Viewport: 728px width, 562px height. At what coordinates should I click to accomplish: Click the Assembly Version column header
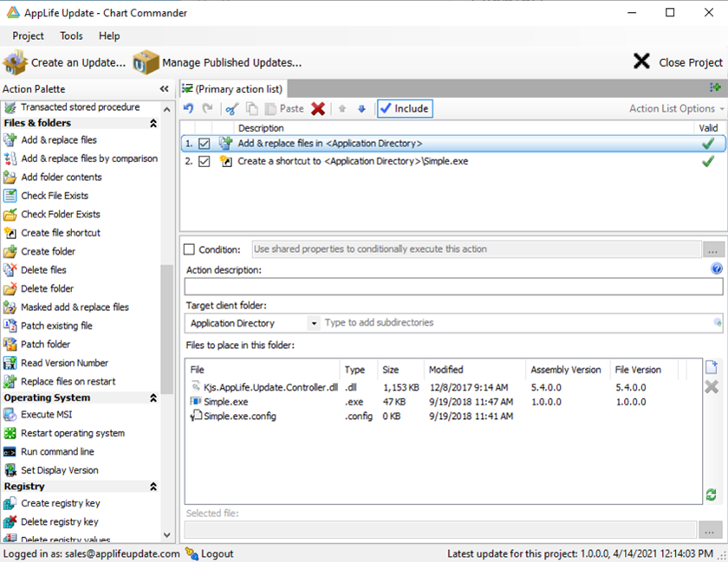tap(566, 370)
